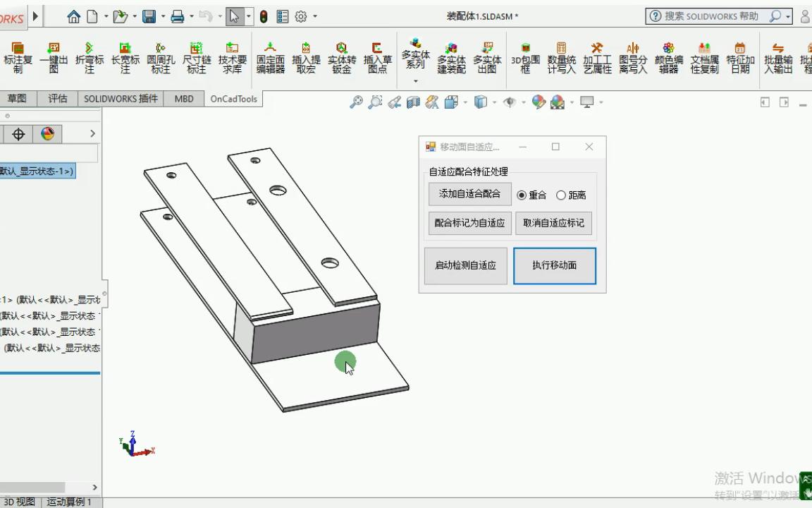Select the 距离 radio option
The height and width of the screenshot is (508, 812).
(562, 195)
